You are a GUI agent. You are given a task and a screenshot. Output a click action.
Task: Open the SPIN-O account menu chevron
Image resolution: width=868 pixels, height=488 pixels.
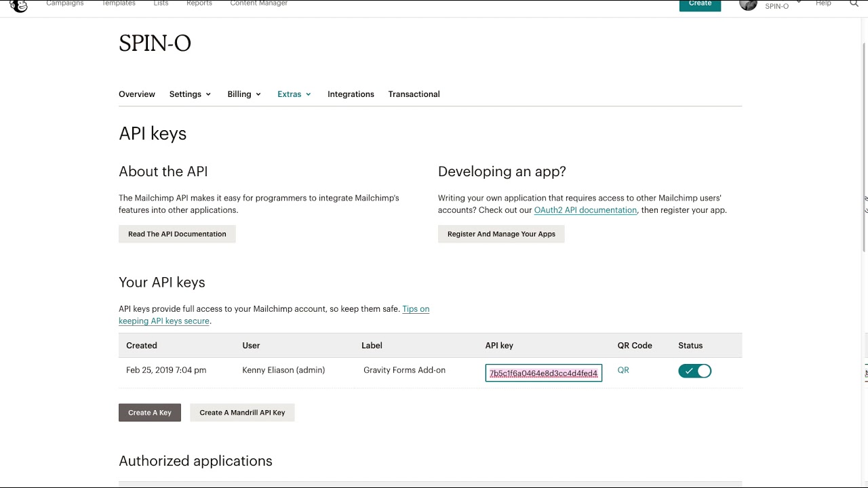tap(799, 3)
